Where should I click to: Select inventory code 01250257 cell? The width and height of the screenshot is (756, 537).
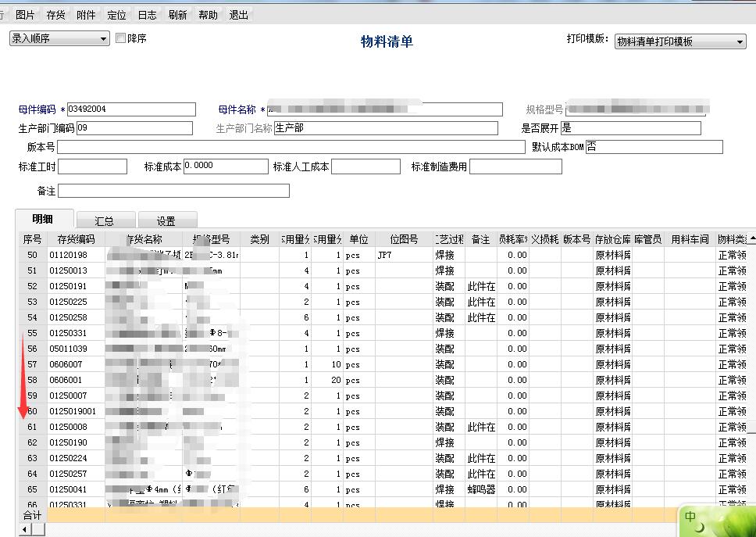(x=76, y=474)
